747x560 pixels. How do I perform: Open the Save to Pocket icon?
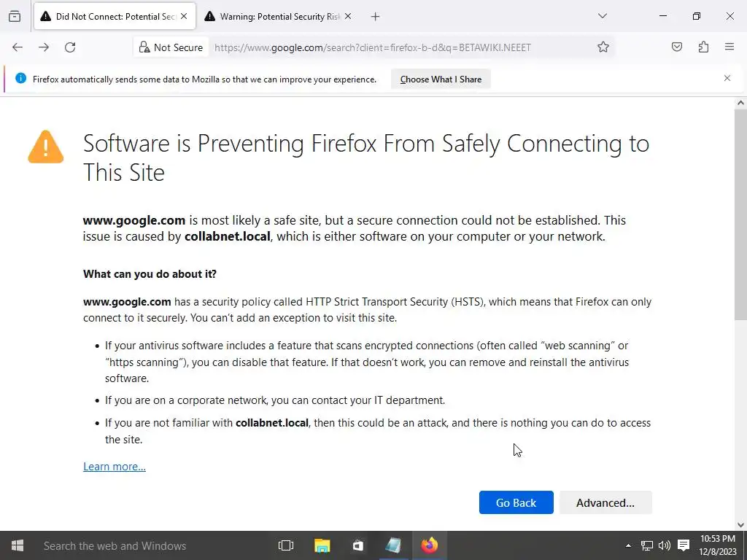click(x=677, y=47)
